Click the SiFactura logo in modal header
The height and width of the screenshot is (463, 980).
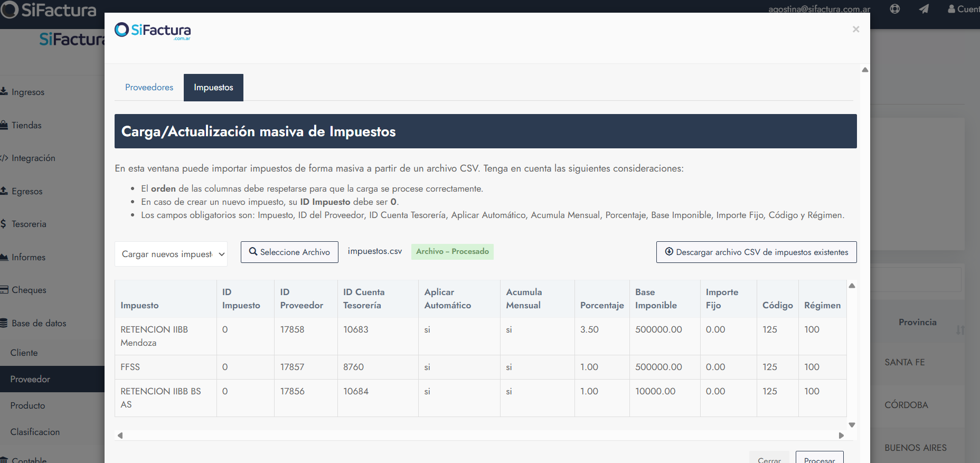[153, 31]
